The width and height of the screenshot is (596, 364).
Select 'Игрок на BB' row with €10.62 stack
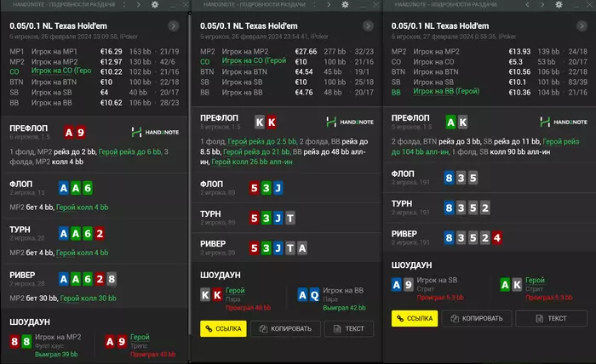click(x=95, y=103)
